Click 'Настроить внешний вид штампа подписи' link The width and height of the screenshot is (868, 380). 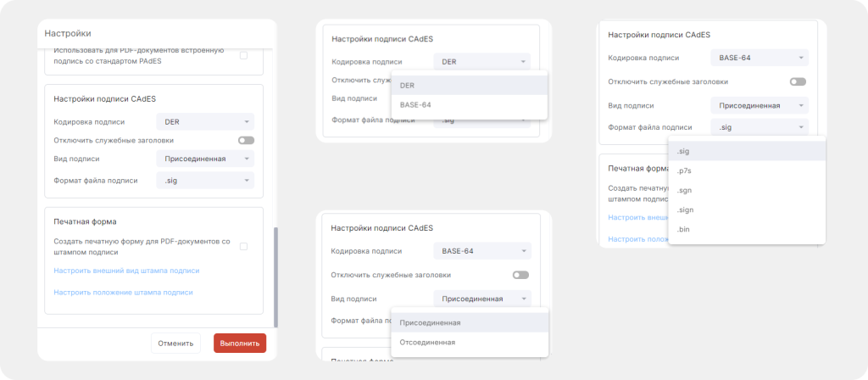click(126, 271)
